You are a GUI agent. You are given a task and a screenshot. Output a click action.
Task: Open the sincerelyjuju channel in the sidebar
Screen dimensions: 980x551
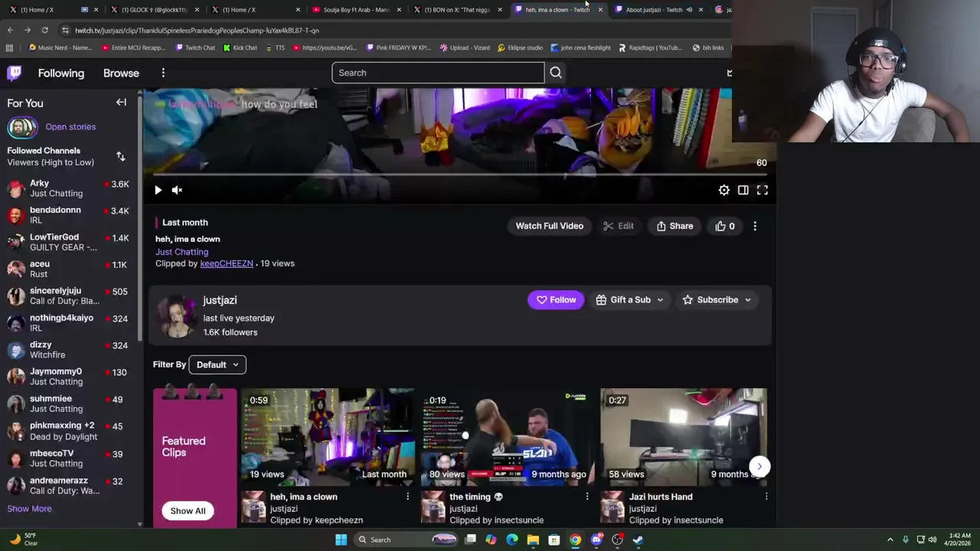[69, 295]
